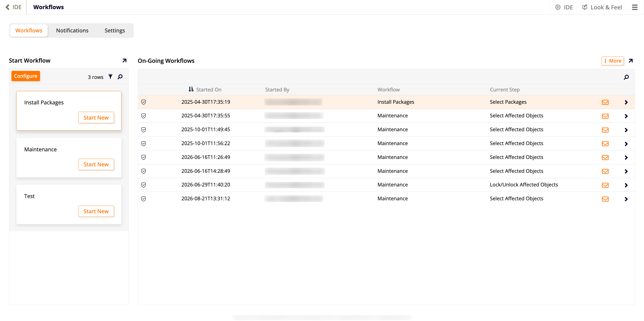644x321 pixels.
Task: Click shield icon for 2025-04-30T17:35:55 row
Action: (144, 116)
